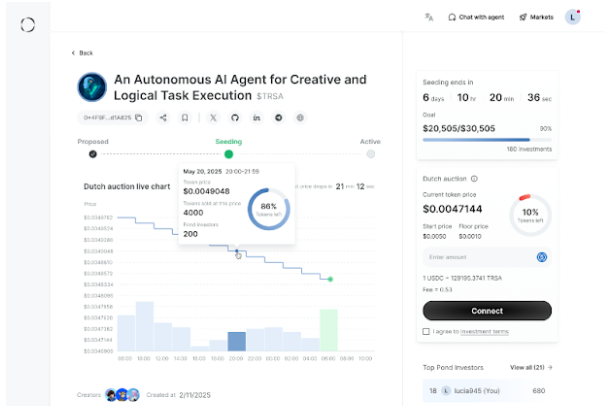Click the 180 investments text
Viewport: 605px width, 406px height.
(x=529, y=149)
